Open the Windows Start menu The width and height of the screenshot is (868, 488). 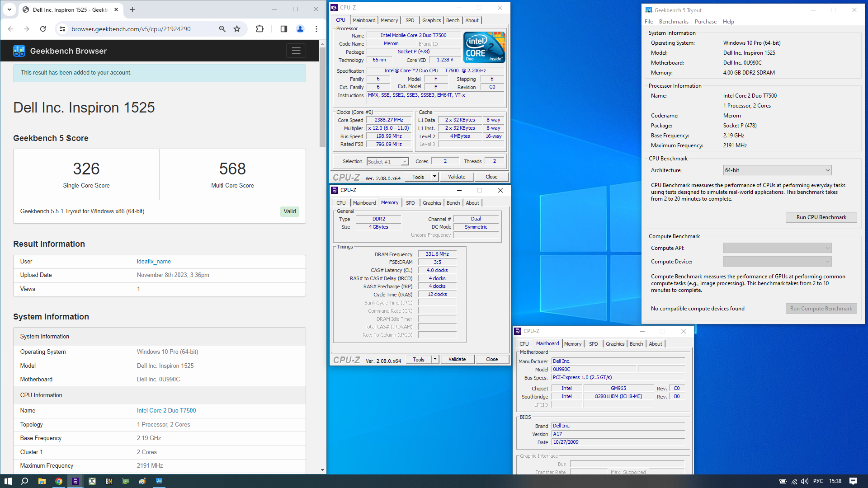pyautogui.click(x=8, y=481)
